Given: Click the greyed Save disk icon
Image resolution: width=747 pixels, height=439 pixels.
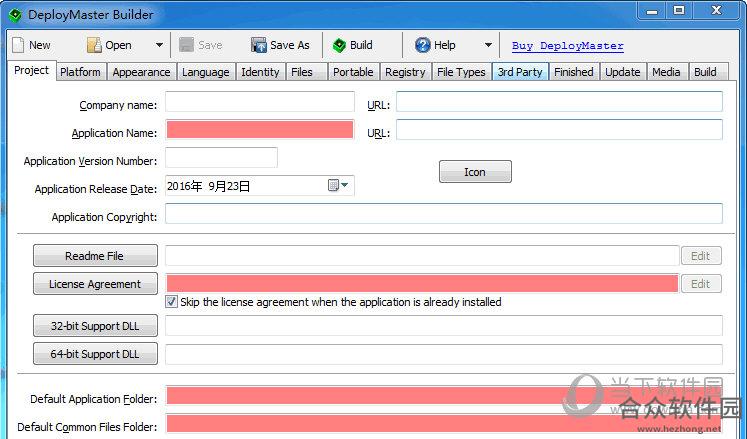Looking at the screenshot, I should point(186,45).
